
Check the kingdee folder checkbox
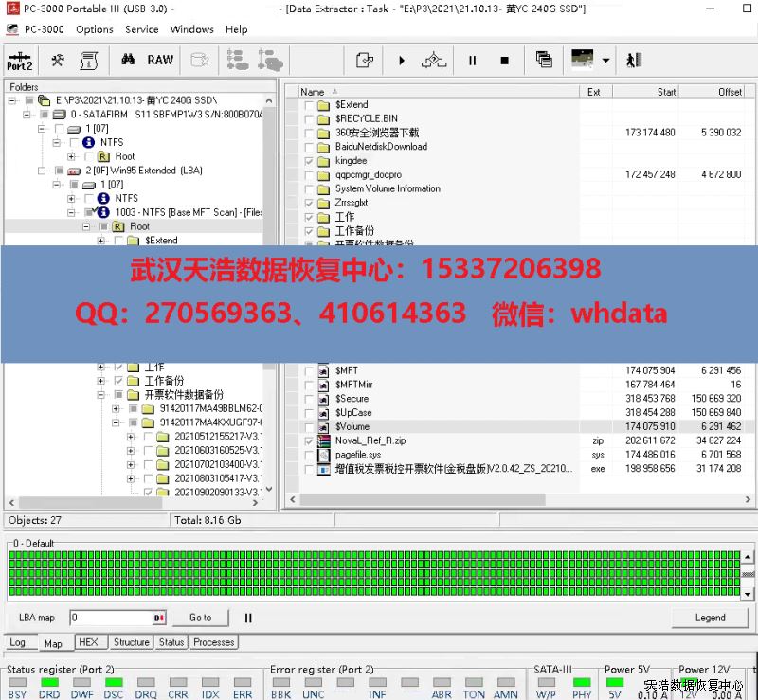click(310, 161)
